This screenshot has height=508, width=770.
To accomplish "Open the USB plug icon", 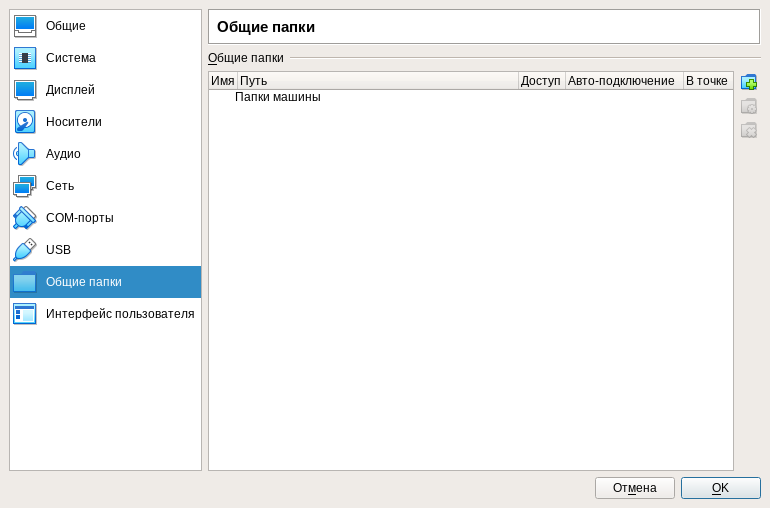I will tap(25, 250).
